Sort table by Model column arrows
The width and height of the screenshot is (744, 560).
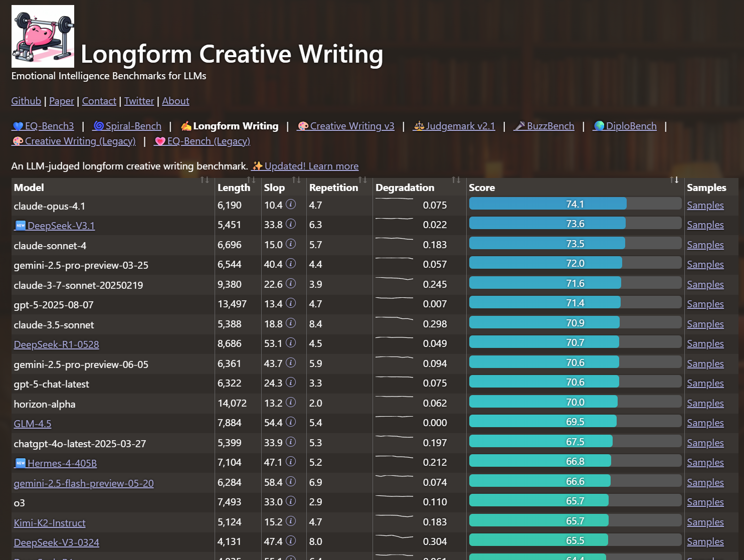[x=205, y=180]
